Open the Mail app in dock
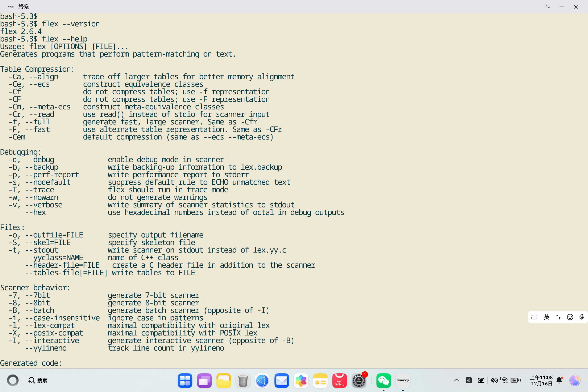Image resolution: width=588 pixels, height=392 pixels. pyautogui.click(x=282, y=380)
